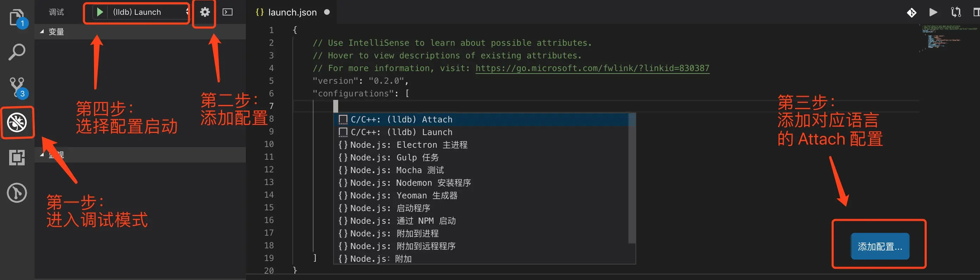Click the suggestion list scrollbar
The height and width of the screenshot is (280, 980).
632,178
